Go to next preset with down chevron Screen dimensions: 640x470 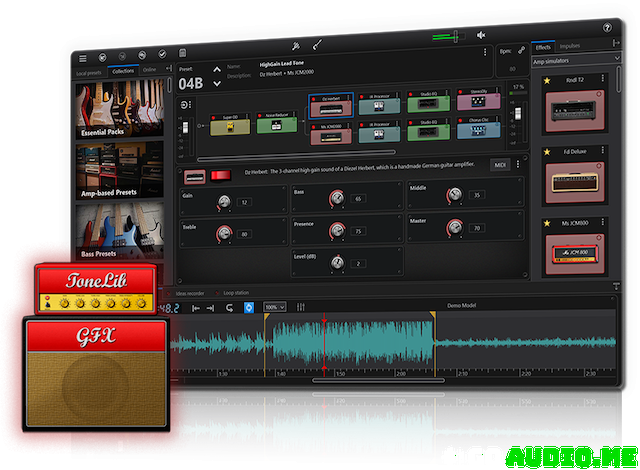point(217,84)
